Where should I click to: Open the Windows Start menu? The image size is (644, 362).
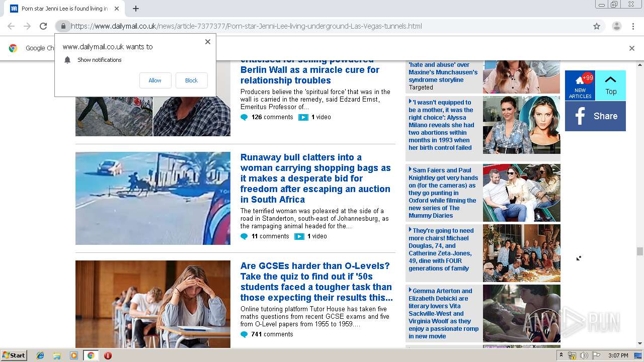[x=14, y=355]
